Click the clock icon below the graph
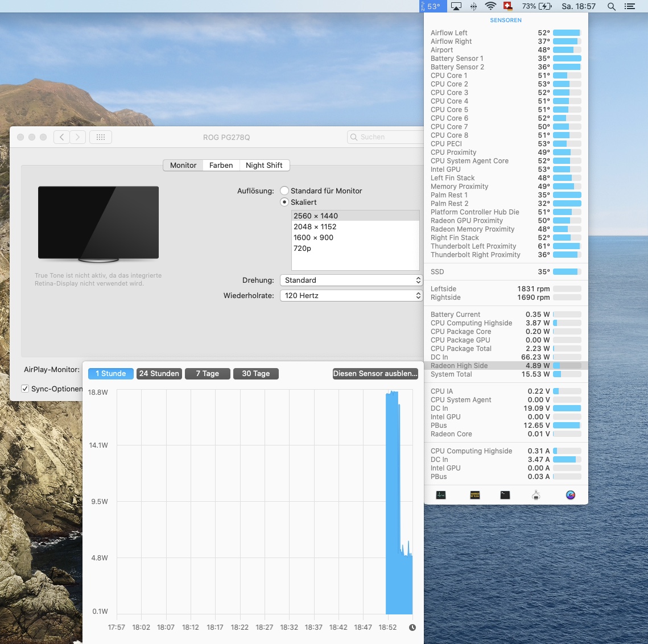Screen dimensions: 648x644 (412, 628)
